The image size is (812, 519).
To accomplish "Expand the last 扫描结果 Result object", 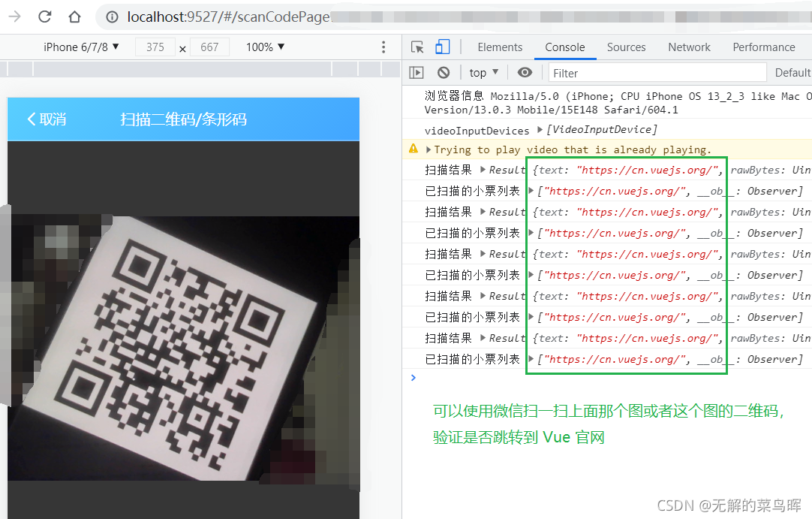I will click(x=483, y=337).
